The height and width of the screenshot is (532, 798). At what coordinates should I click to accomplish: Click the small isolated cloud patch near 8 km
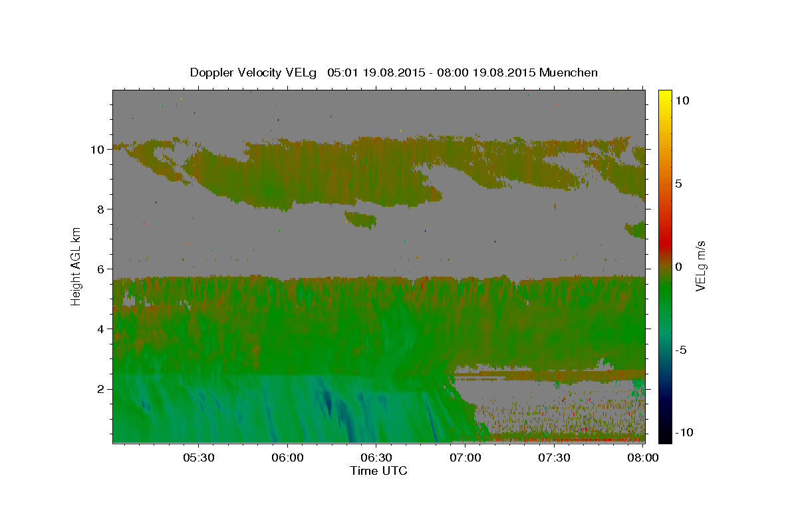(360, 219)
